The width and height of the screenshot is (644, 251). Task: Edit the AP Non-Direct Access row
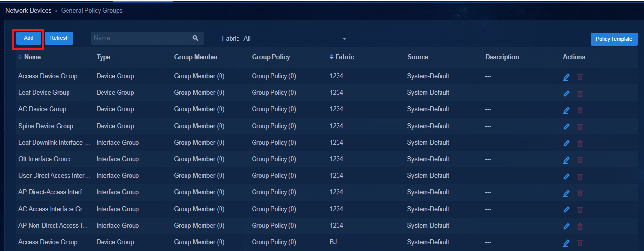coord(566,226)
